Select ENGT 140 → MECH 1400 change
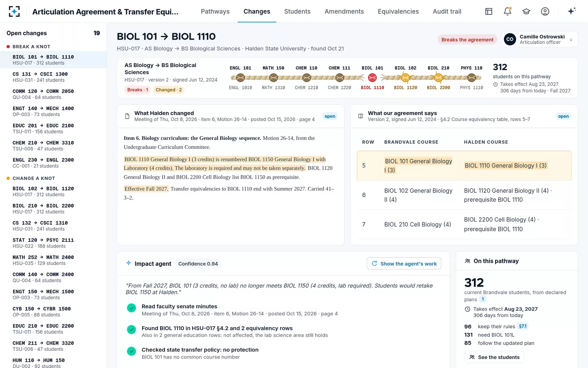This screenshot has width=588, height=368. pos(53,111)
